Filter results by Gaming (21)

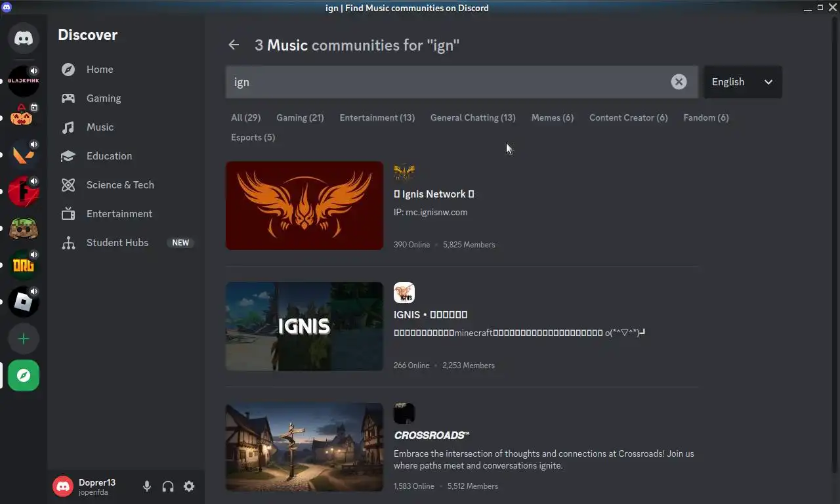pyautogui.click(x=300, y=117)
